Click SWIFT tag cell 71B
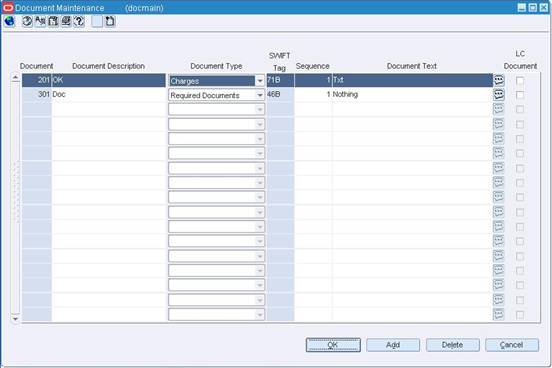This screenshot has width=552, height=368. [280, 80]
